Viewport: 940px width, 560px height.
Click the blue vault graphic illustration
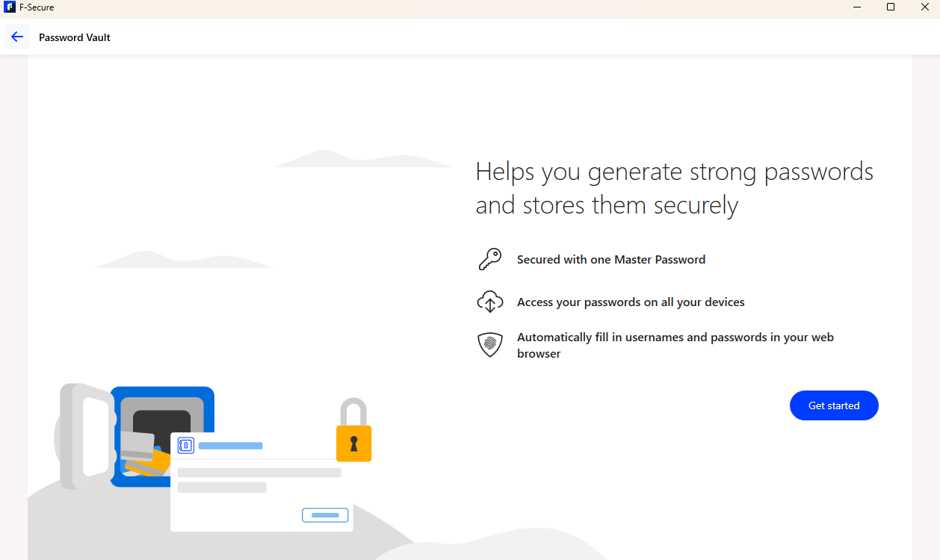coord(161,436)
